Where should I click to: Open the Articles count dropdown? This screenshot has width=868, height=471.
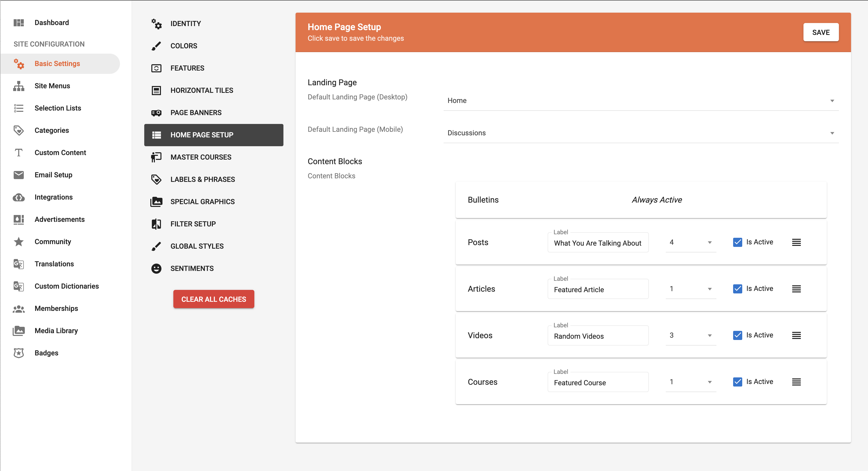(x=691, y=289)
